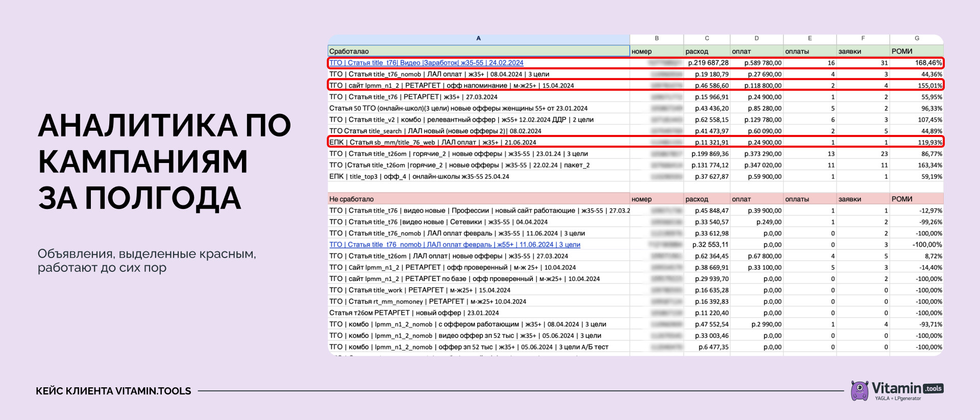Image resolution: width=980 pixels, height=420 pixels.
Task: Click the Не сработало section header cell
Action: [x=478, y=199]
